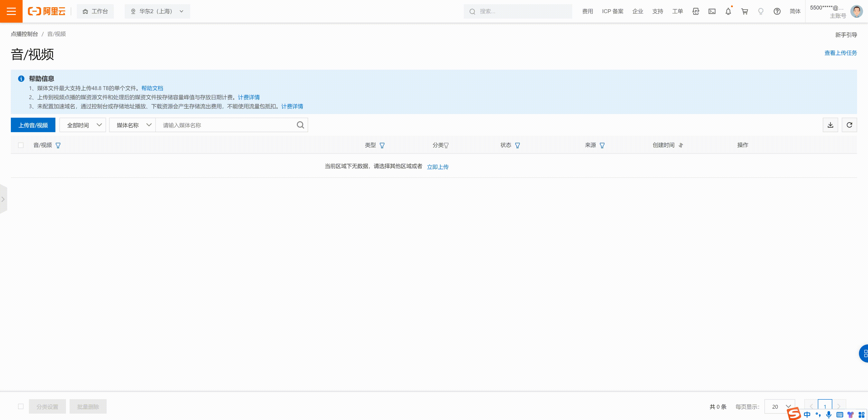Click the notification bell icon
Screen dimensions: 868x420
coord(728,12)
